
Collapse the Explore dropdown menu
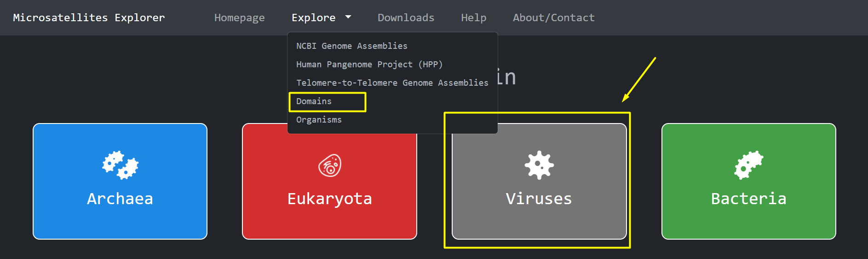[x=314, y=18]
